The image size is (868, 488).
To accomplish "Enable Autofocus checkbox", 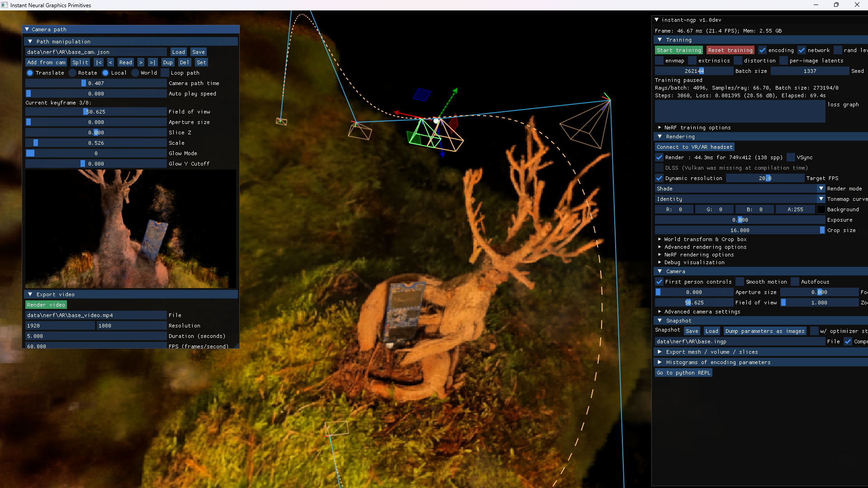I will [x=795, y=282].
